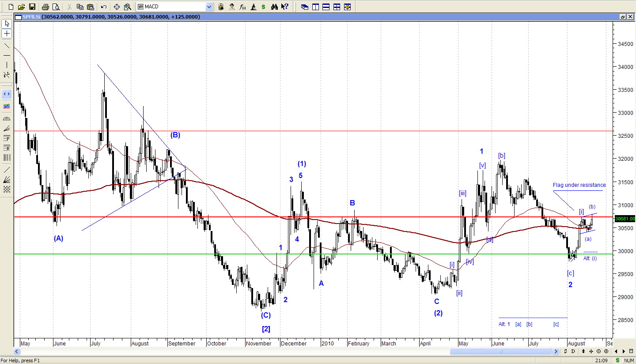Select the zoom magnifier tool in toolbar

click(128, 7)
